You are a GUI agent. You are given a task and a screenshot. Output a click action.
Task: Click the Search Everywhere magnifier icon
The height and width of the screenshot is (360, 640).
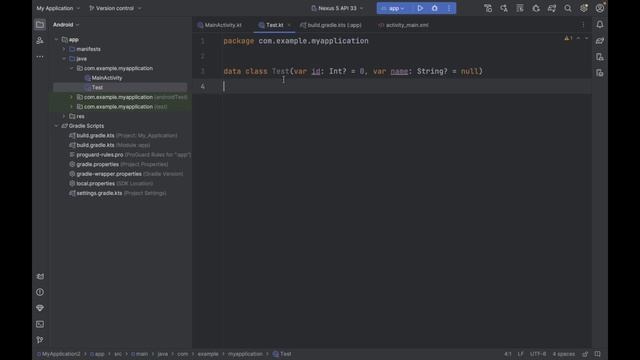[568, 8]
